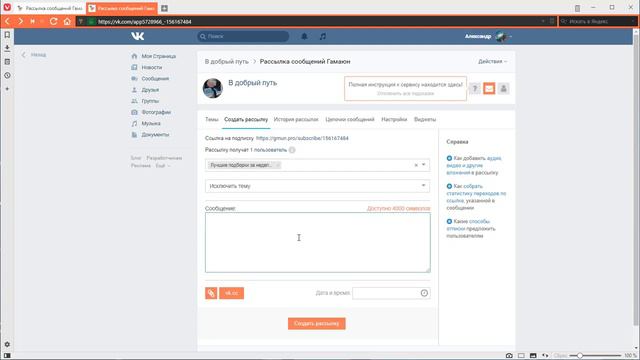
Task: Open the History side panel
Action: [x=7, y=76]
